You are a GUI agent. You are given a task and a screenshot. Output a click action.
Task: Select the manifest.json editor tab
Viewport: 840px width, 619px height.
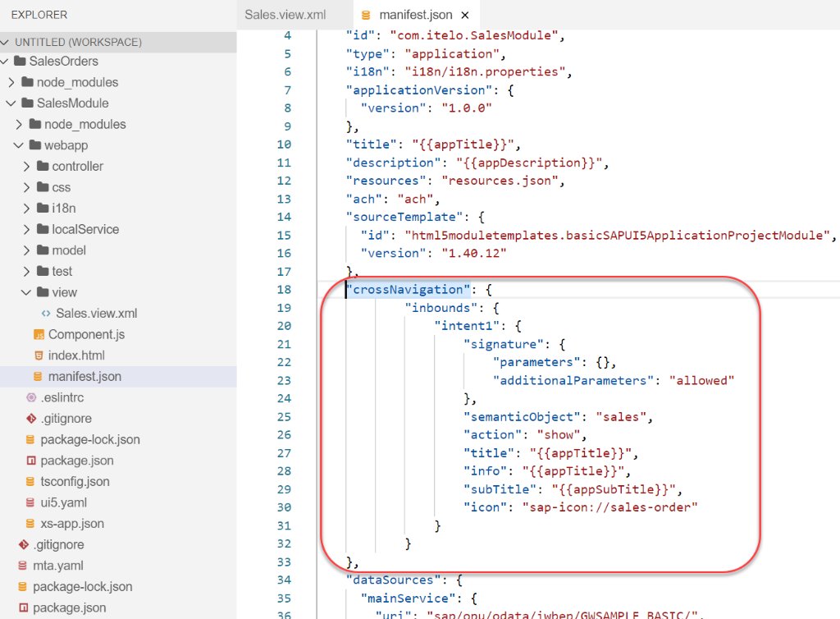pyautogui.click(x=416, y=15)
